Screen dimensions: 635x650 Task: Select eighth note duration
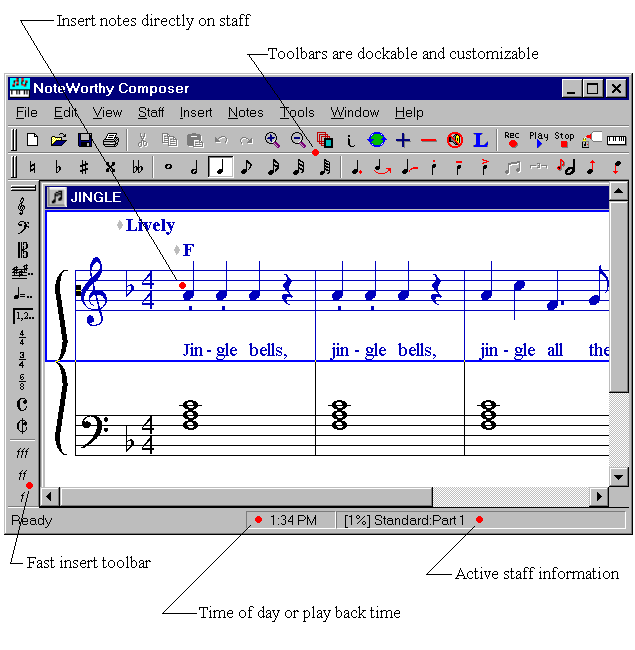tap(246, 167)
